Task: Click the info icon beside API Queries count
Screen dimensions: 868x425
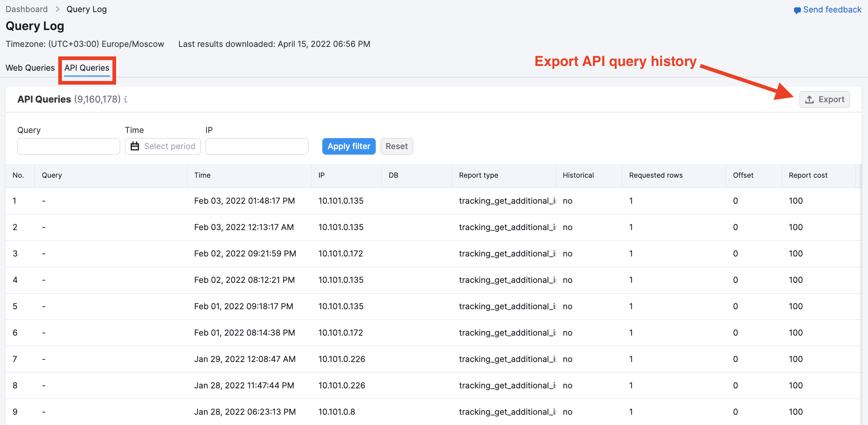Action: 126,99
